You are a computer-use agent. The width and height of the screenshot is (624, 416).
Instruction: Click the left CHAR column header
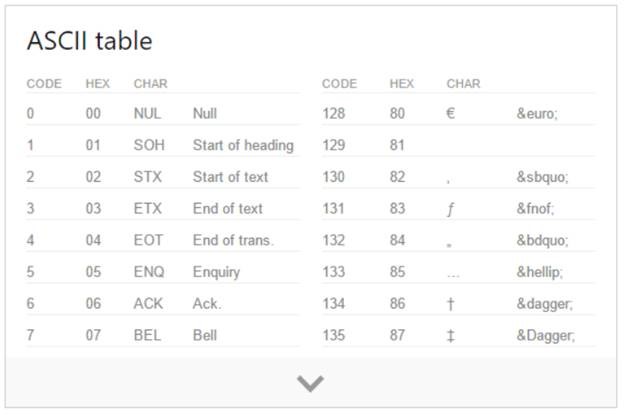150,84
